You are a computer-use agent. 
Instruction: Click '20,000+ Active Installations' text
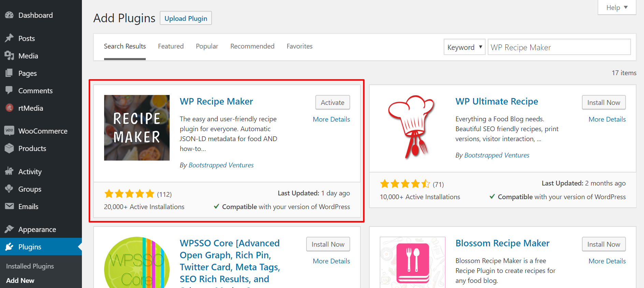coord(144,207)
